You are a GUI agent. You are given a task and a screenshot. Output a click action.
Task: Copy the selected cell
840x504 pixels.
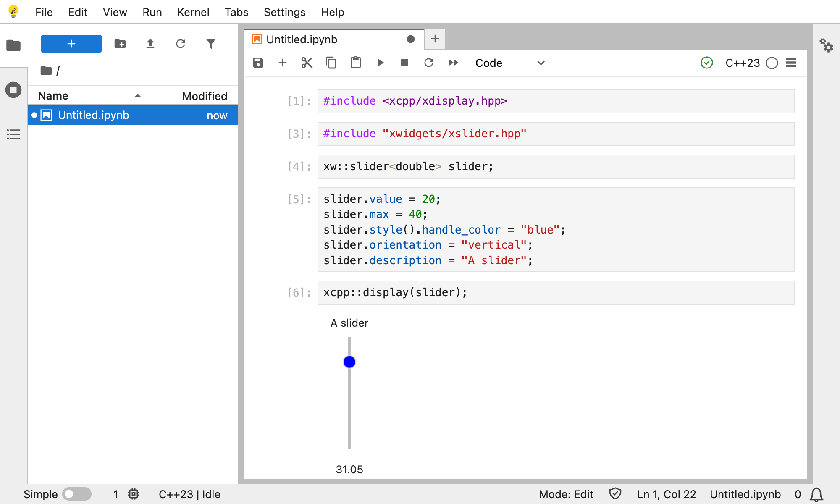tap(331, 63)
